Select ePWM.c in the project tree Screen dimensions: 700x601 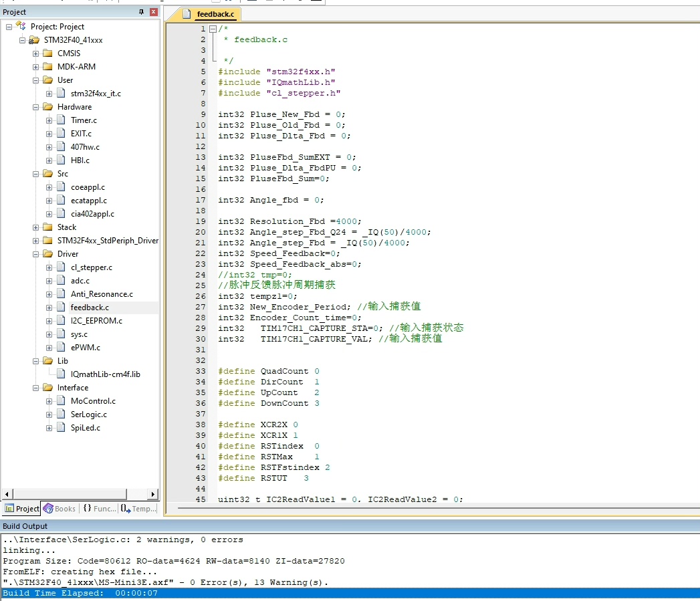point(86,348)
